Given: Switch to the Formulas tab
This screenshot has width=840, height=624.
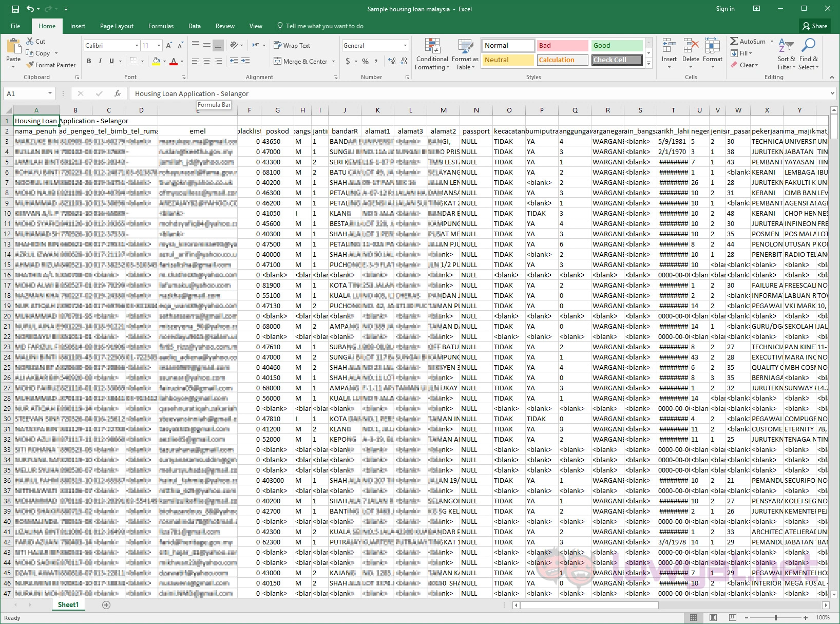Looking at the screenshot, I should click(161, 26).
